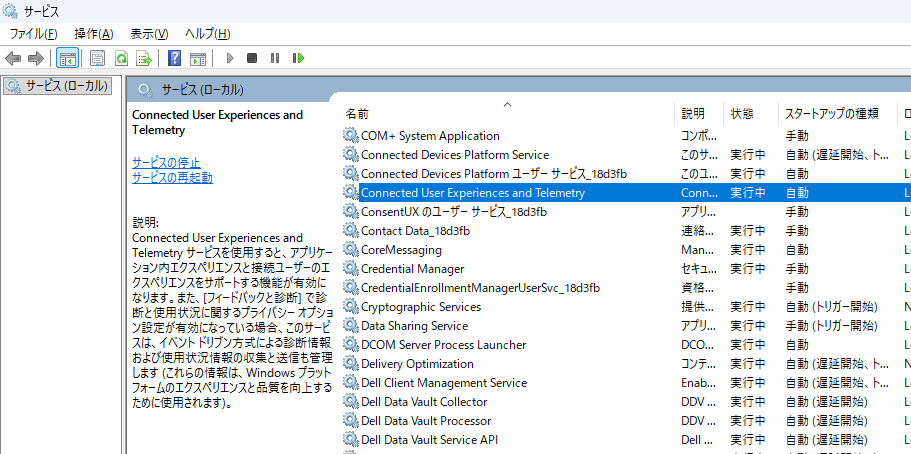Open the ファイル(F) menu
911x454 pixels.
click(x=33, y=34)
